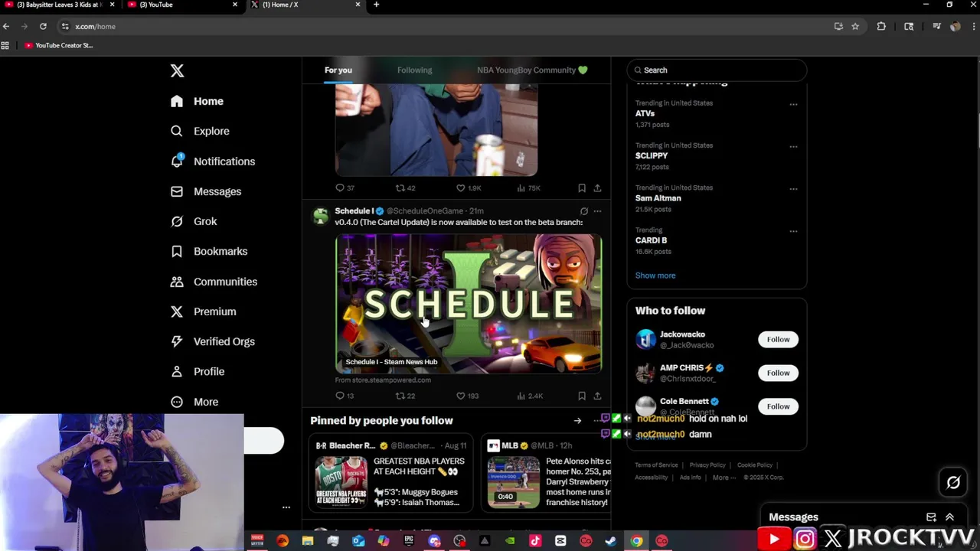Viewport: 980px width, 551px height.
Task: Bookmark the Schedule I post
Action: click(x=582, y=396)
